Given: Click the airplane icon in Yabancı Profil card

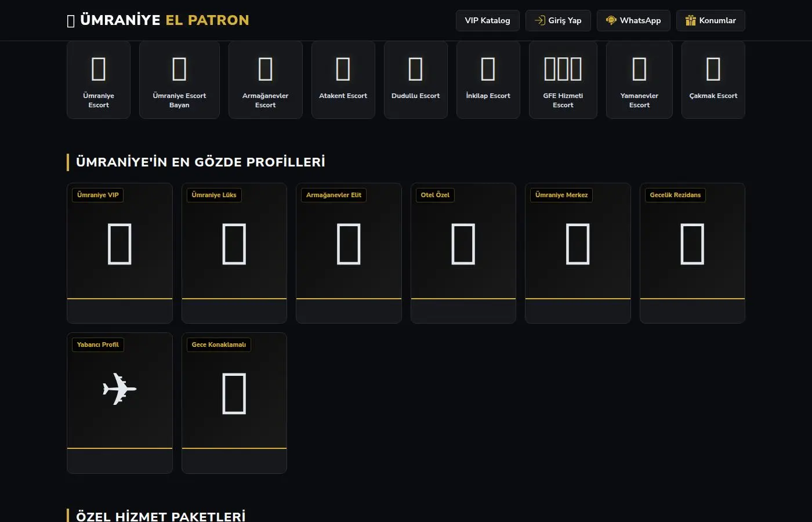Looking at the screenshot, I should pyautogui.click(x=119, y=389).
